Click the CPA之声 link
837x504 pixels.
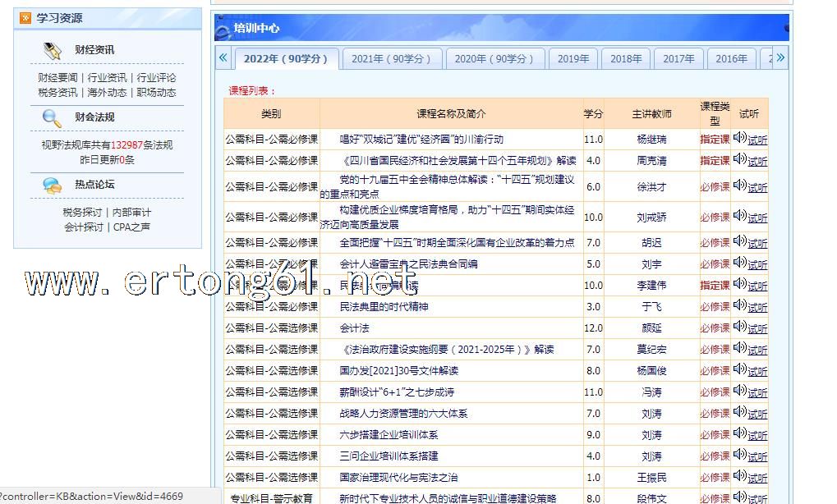(131, 227)
